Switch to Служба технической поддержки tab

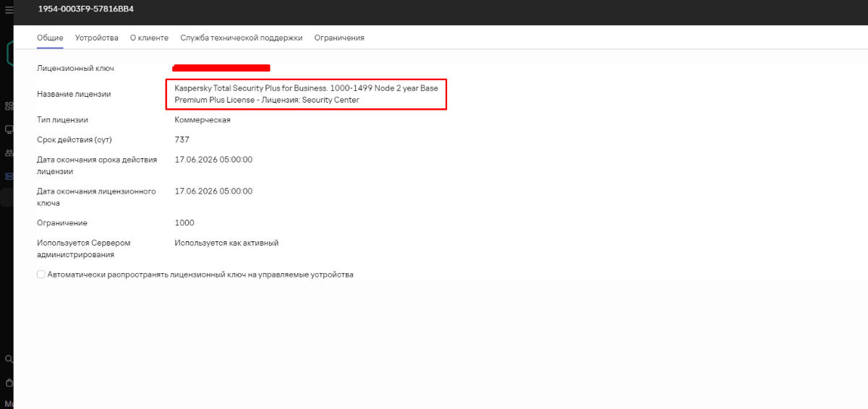(242, 38)
